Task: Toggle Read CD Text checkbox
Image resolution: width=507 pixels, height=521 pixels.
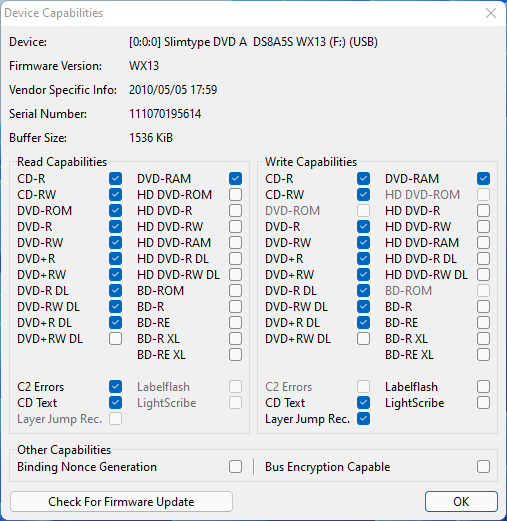Action: (x=115, y=402)
